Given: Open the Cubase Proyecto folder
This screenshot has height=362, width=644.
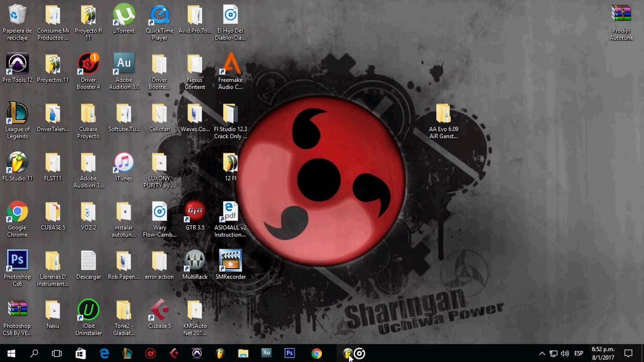Looking at the screenshot, I should point(88,121).
